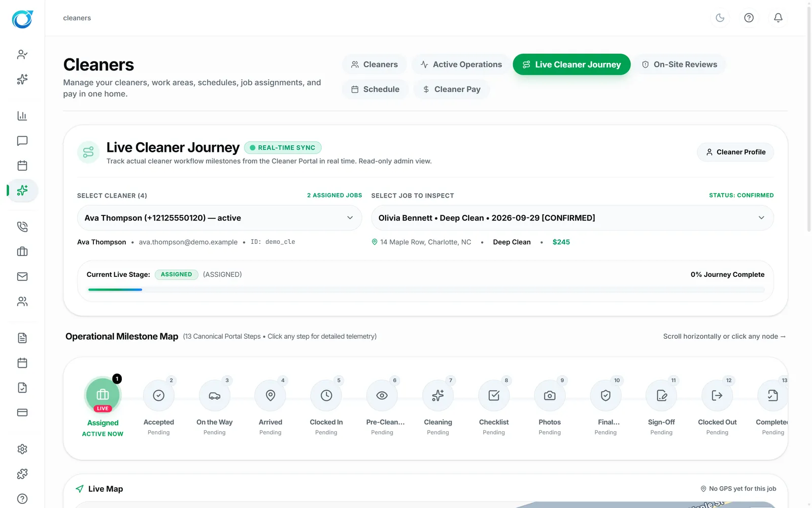Open the phone calls sidebar icon
Screen dimensions: 812x508
(22, 227)
